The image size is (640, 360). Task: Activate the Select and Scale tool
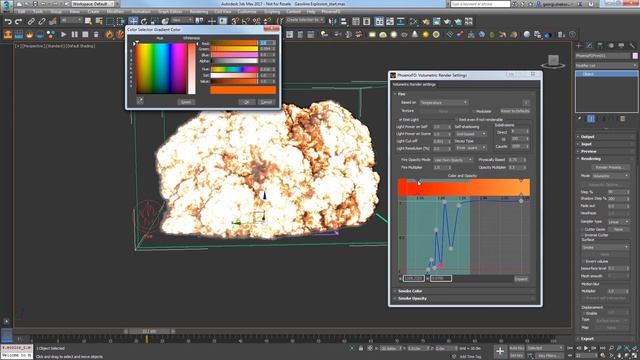pos(155,21)
